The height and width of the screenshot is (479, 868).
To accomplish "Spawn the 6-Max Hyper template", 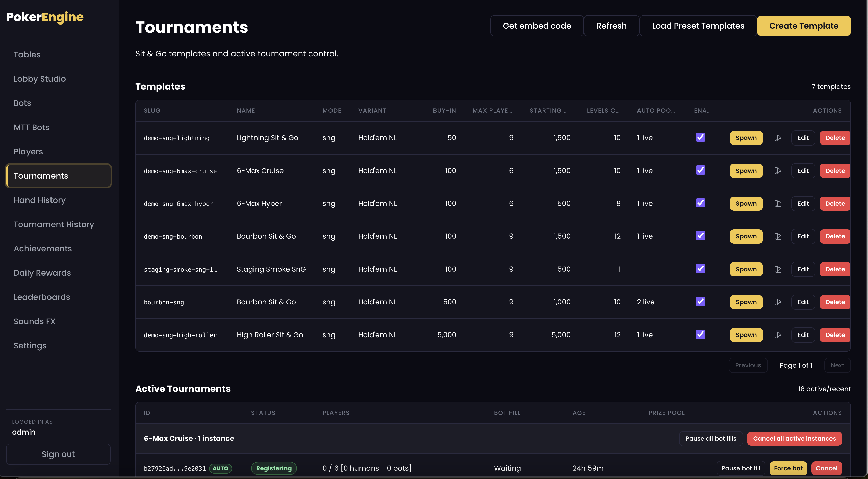I will (746, 204).
